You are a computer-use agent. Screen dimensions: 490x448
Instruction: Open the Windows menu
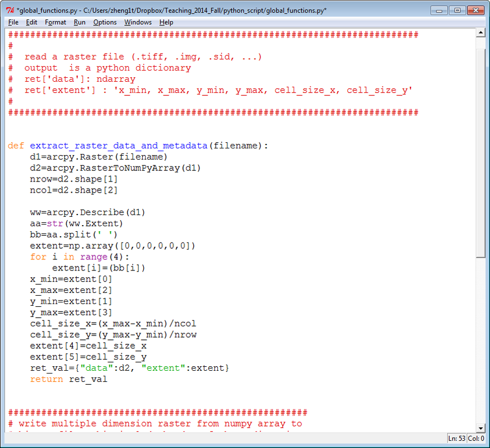pyautogui.click(x=138, y=22)
